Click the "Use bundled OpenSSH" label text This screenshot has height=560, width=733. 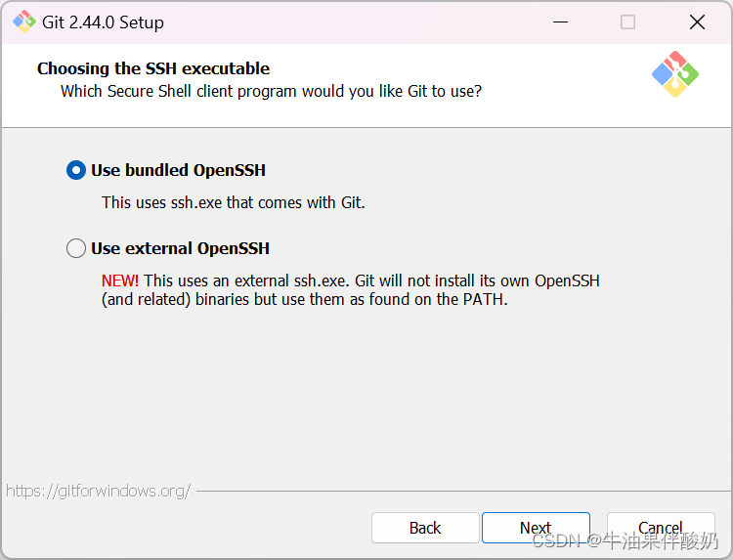(x=178, y=170)
